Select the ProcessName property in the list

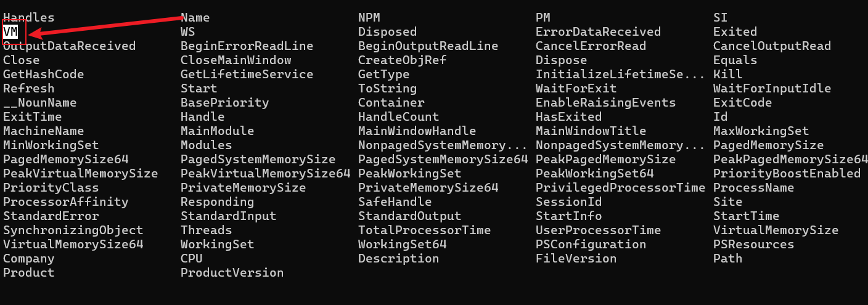(x=753, y=187)
